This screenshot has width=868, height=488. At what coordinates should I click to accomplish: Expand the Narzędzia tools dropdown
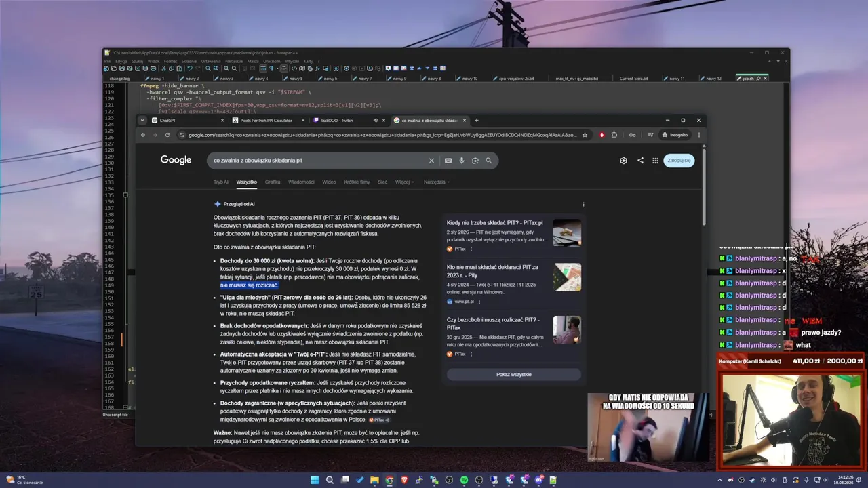[437, 182]
